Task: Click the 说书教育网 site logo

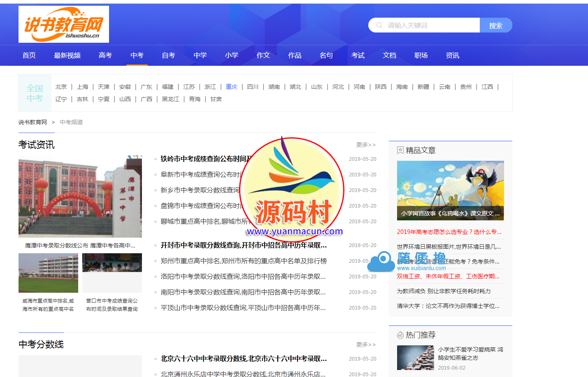Action: click(64, 24)
